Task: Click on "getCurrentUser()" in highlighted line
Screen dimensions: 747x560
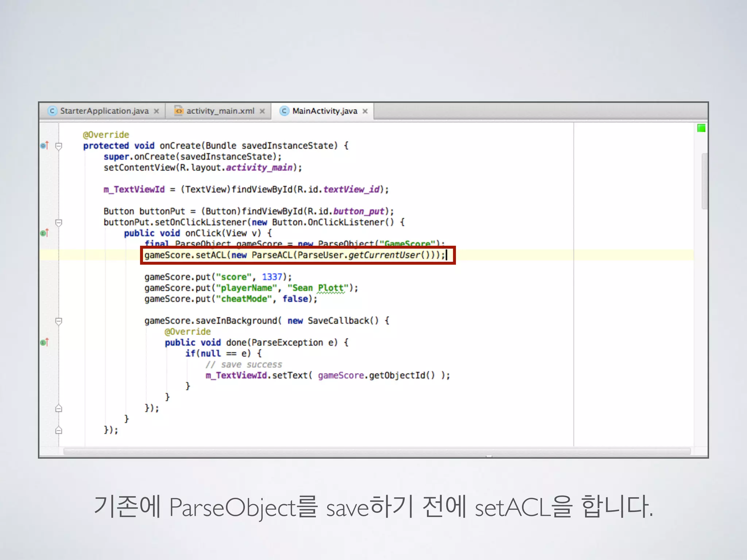Action: 389,255
